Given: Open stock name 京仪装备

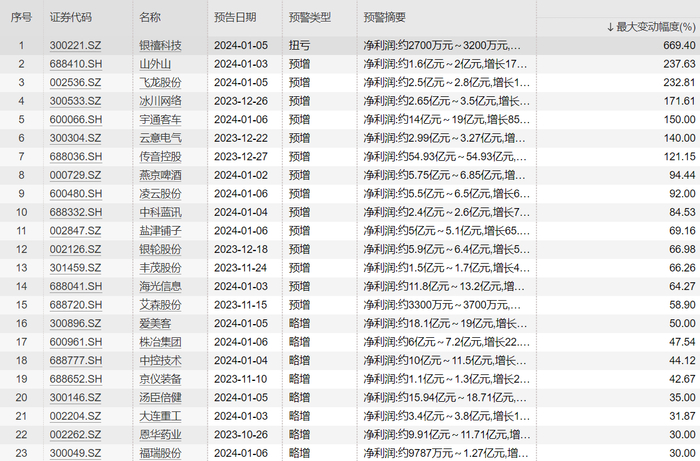Looking at the screenshot, I should point(161,379).
